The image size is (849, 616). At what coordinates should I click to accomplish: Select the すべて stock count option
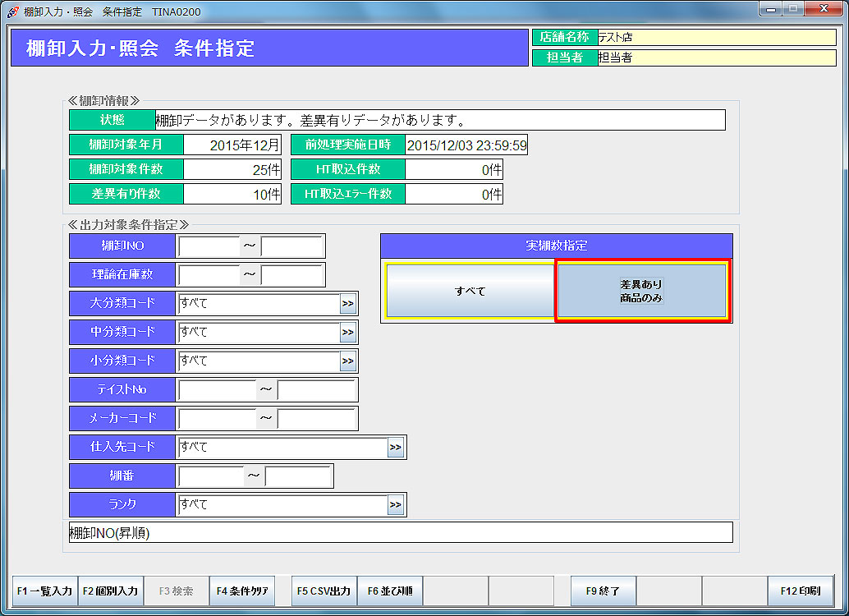pyautogui.click(x=470, y=291)
